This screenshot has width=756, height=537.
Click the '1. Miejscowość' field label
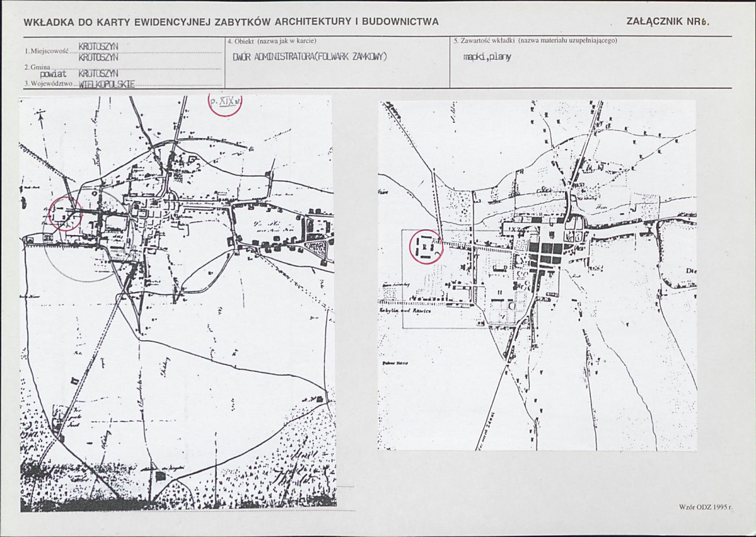[x=47, y=51]
